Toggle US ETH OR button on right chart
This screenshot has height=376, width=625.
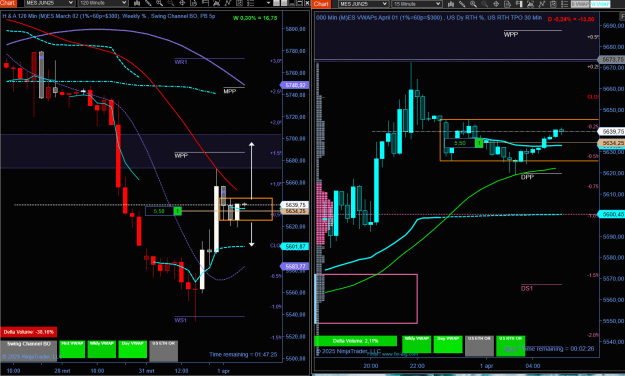tap(479, 345)
